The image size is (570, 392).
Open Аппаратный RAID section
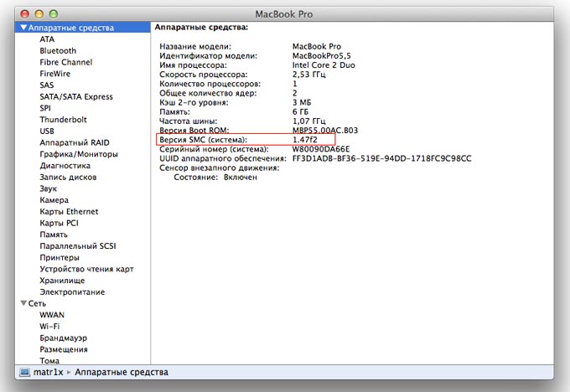(x=74, y=142)
